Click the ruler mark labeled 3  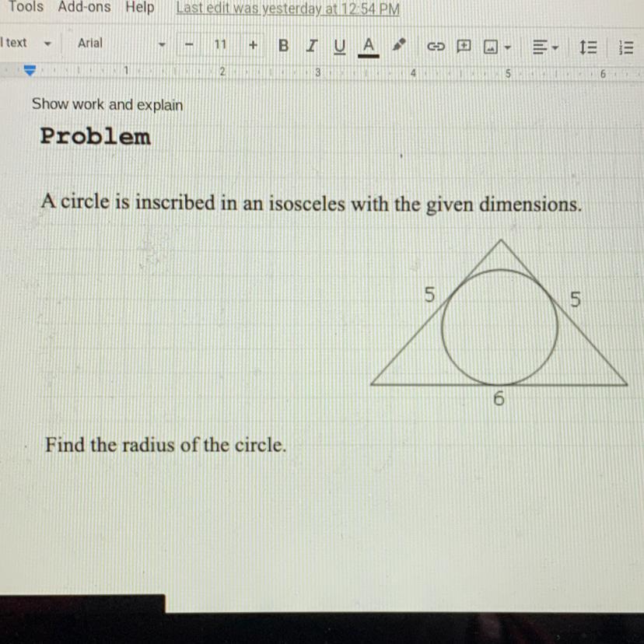coord(317,72)
